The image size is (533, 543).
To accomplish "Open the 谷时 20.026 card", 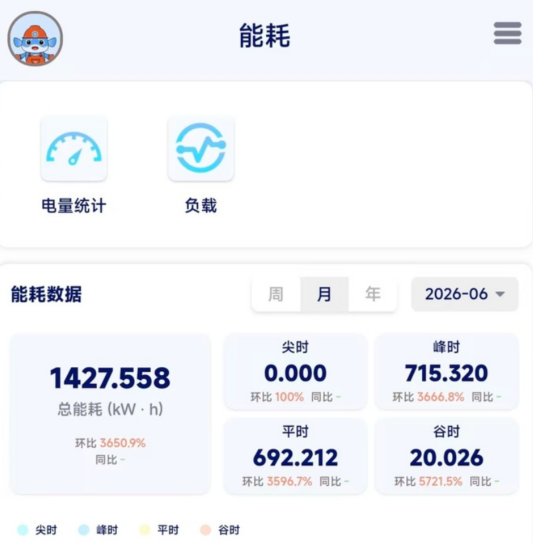I will (446, 456).
